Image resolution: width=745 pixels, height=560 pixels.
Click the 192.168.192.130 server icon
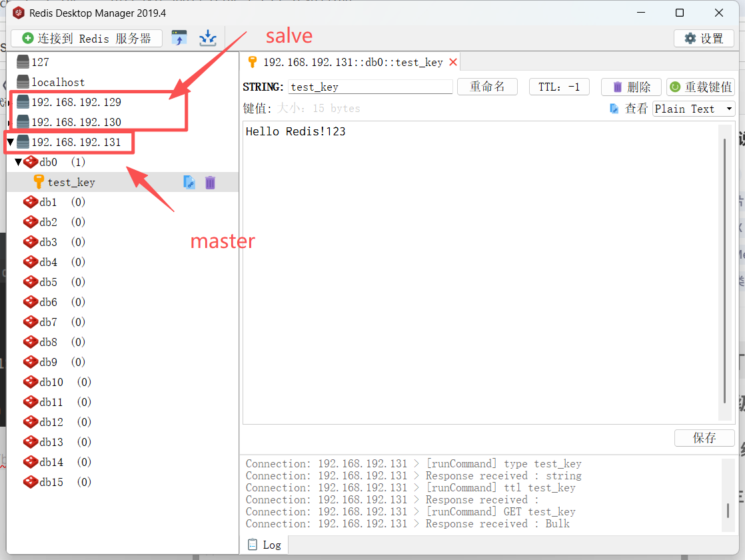23,122
